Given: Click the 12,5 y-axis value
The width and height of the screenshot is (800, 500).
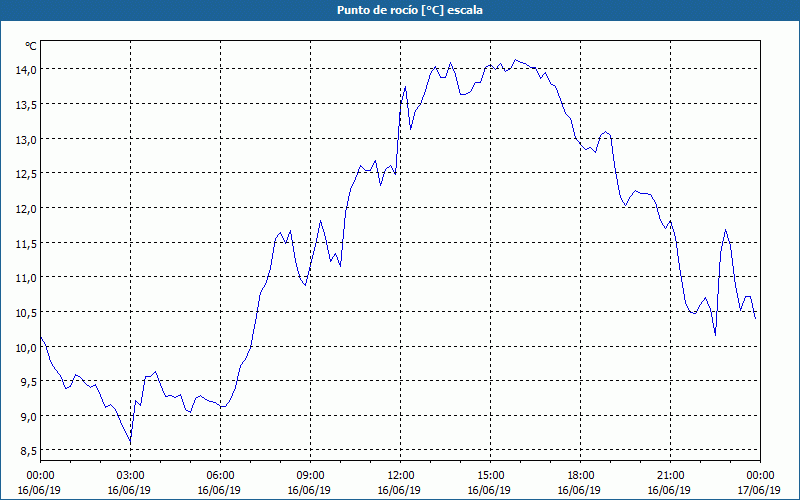Looking at the screenshot, I should point(26,174).
